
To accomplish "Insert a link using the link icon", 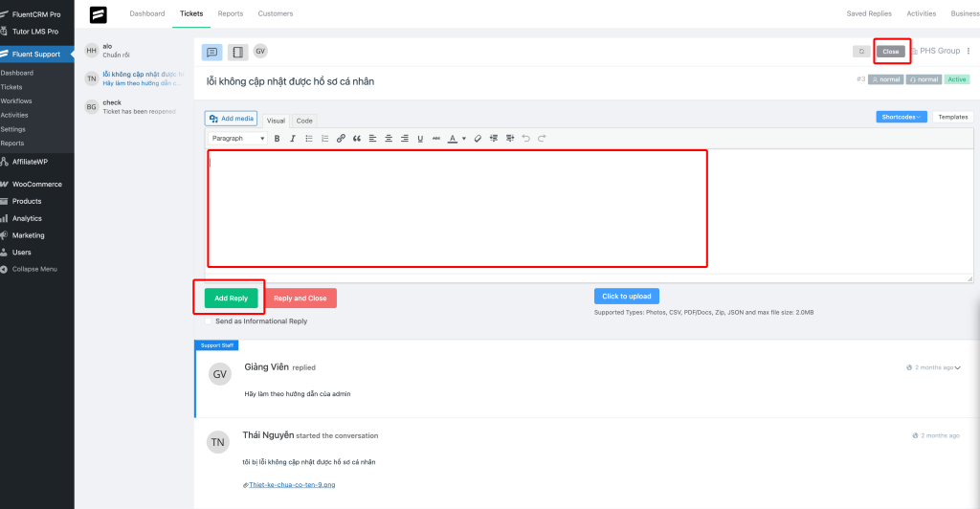I will pyautogui.click(x=341, y=139).
